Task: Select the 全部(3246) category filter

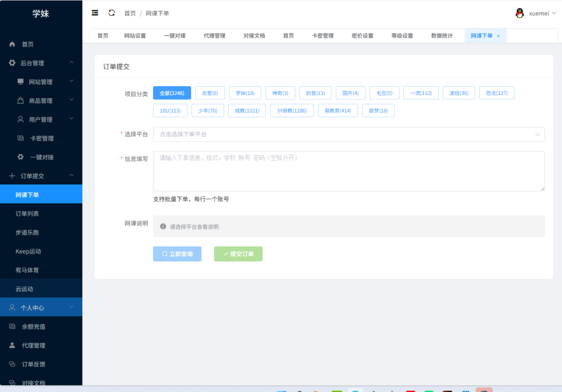Action: (x=172, y=93)
